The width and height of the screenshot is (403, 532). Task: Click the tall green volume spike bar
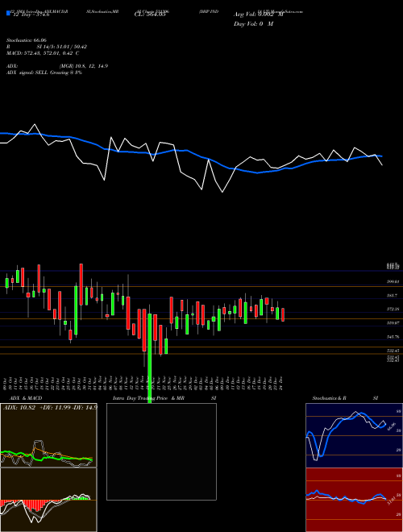click(150, 358)
